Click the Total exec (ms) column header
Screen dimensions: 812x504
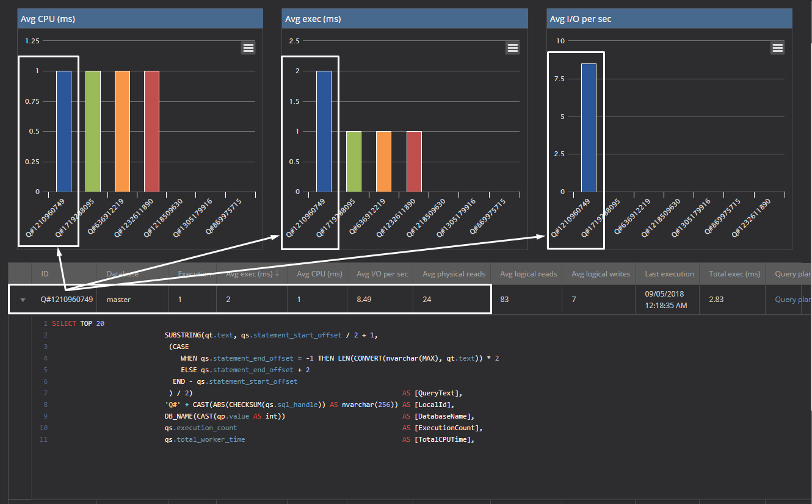pyautogui.click(x=733, y=273)
